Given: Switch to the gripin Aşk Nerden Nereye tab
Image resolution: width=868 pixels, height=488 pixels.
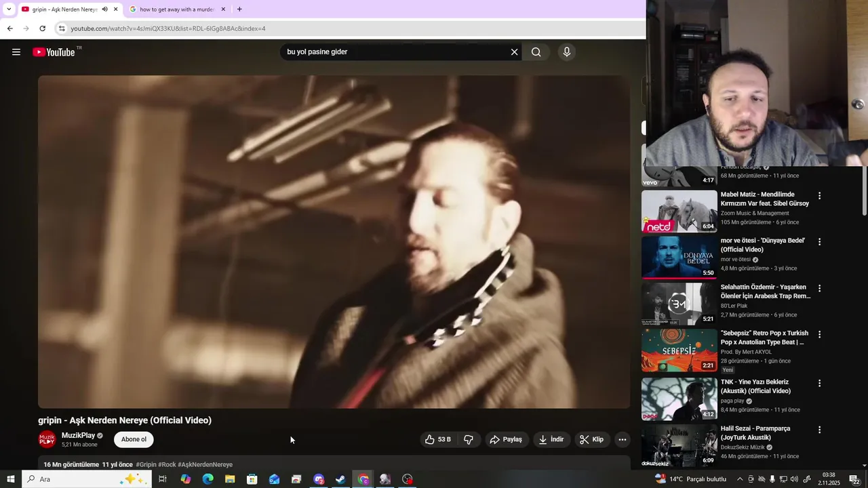Looking at the screenshot, I should tap(64, 9).
